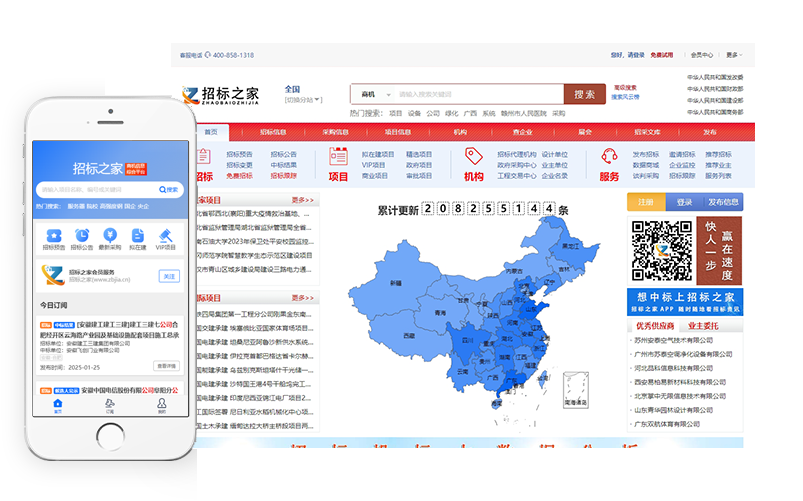Click the 想中标上招标之家 APP banner
This screenshot has height=501, width=803.
click(685, 302)
